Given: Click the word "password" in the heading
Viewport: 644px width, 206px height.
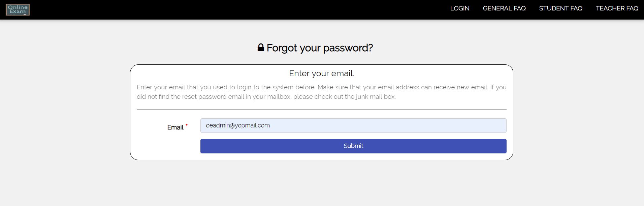Looking at the screenshot, I should click(341, 48).
